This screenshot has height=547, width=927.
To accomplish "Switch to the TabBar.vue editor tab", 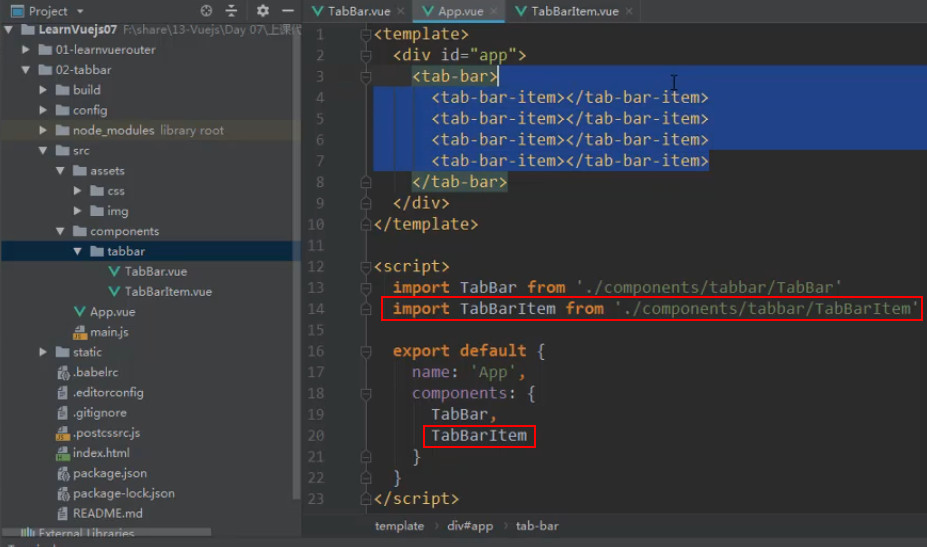I will tap(351, 11).
